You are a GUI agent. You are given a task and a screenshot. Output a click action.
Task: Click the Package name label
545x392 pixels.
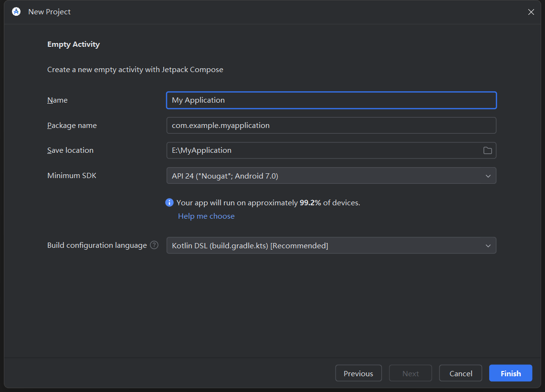pos(72,126)
